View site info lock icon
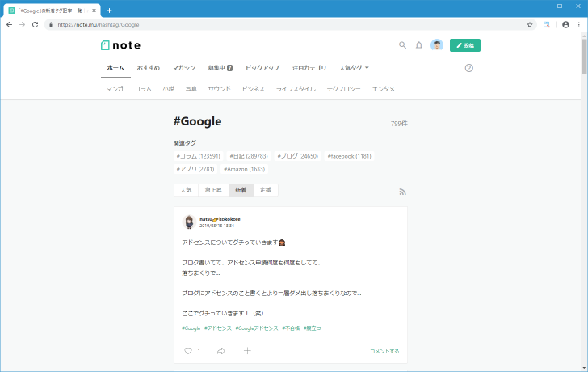The height and width of the screenshot is (372, 588). tap(52, 25)
